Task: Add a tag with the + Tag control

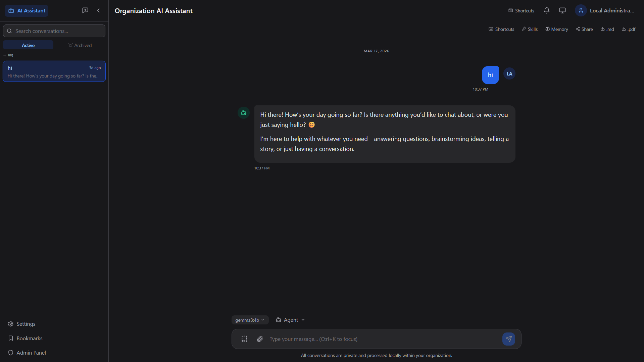Action: coord(8,55)
